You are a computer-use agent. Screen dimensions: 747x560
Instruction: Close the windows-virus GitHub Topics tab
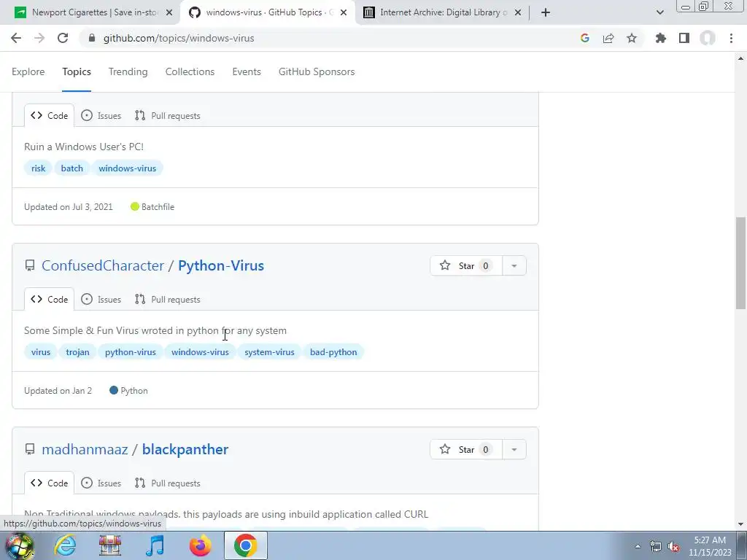pyautogui.click(x=344, y=12)
